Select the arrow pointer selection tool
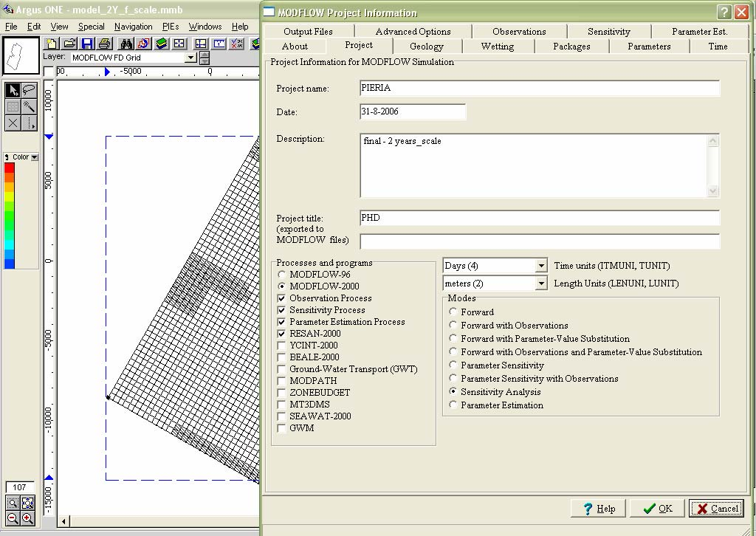Image resolution: width=756 pixels, height=536 pixels. point(13,90)
